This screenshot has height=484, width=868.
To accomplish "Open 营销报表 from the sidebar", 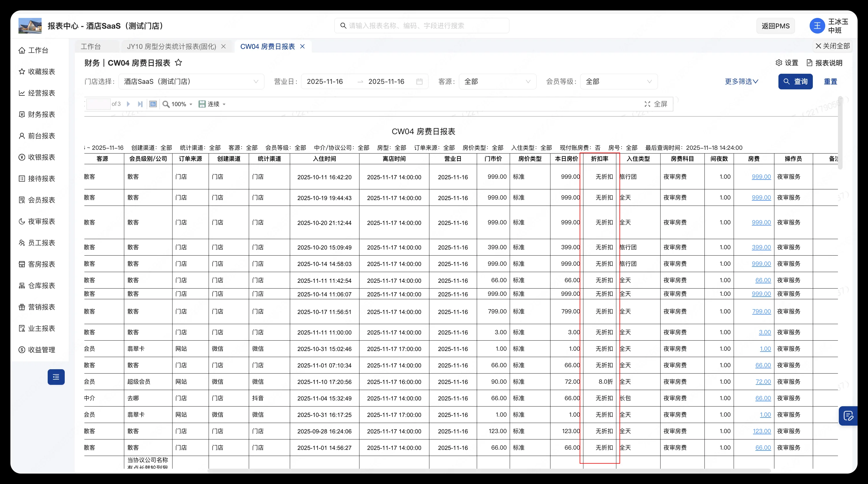I will coord(41,307).
